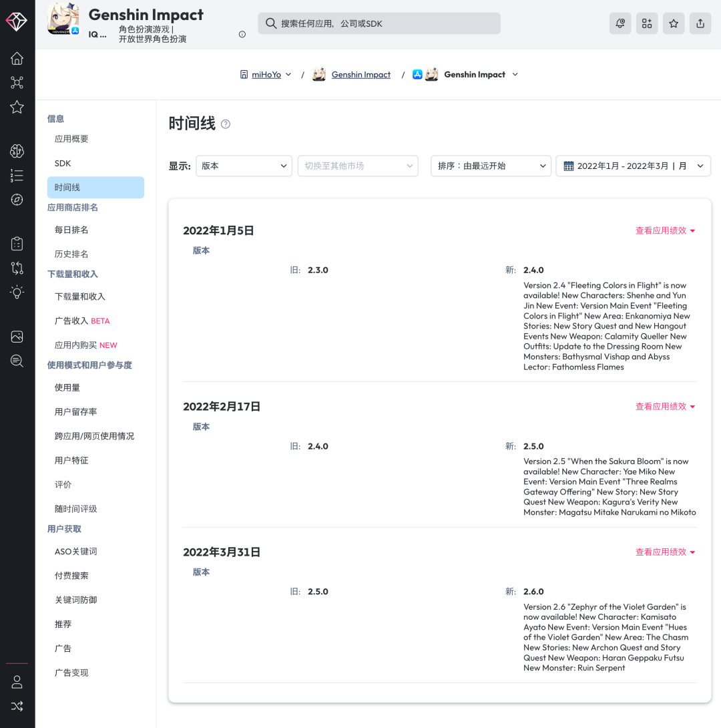Open the compass explore icon in sidebar
721x728 pixels.
coord(17,200)
